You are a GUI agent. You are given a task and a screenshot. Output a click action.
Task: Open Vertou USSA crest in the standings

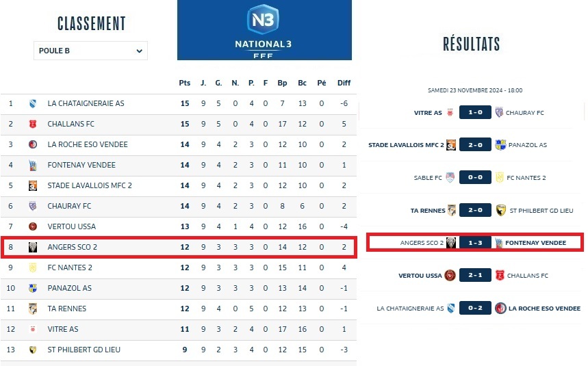click(32, 226)
